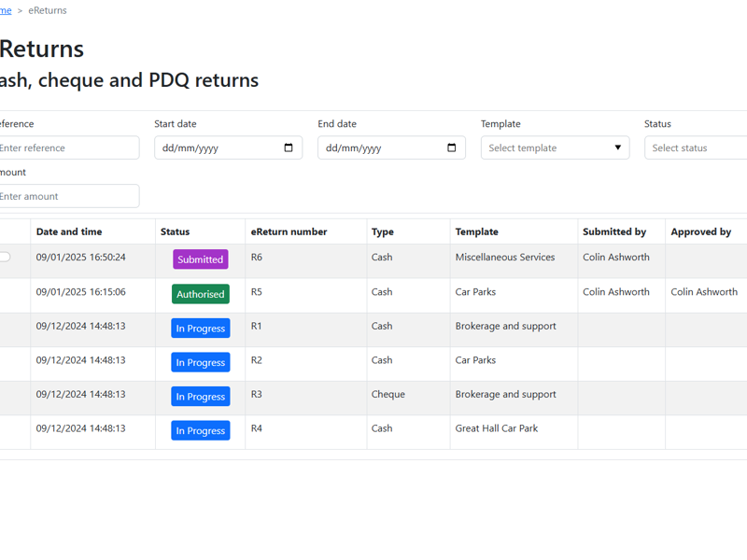The image size is (747, 560).
Task: Select the In Progress badge for R2
Action: coord(200,362)
